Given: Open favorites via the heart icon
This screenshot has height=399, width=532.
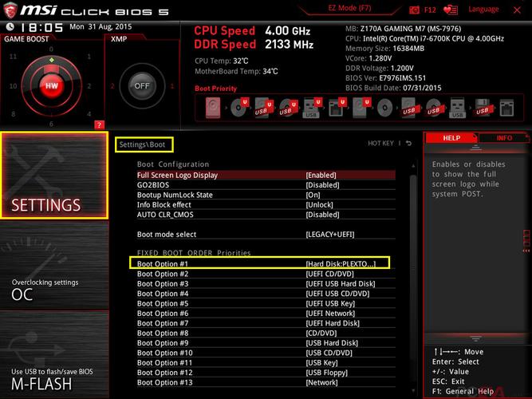Looking at the screenshot, I should point(451,10).
